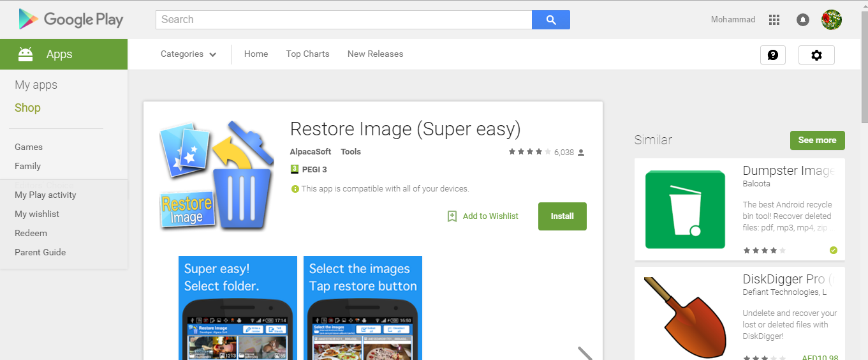
Task: Click the next screenshots arrow
Action: click(x=585, y=353)
